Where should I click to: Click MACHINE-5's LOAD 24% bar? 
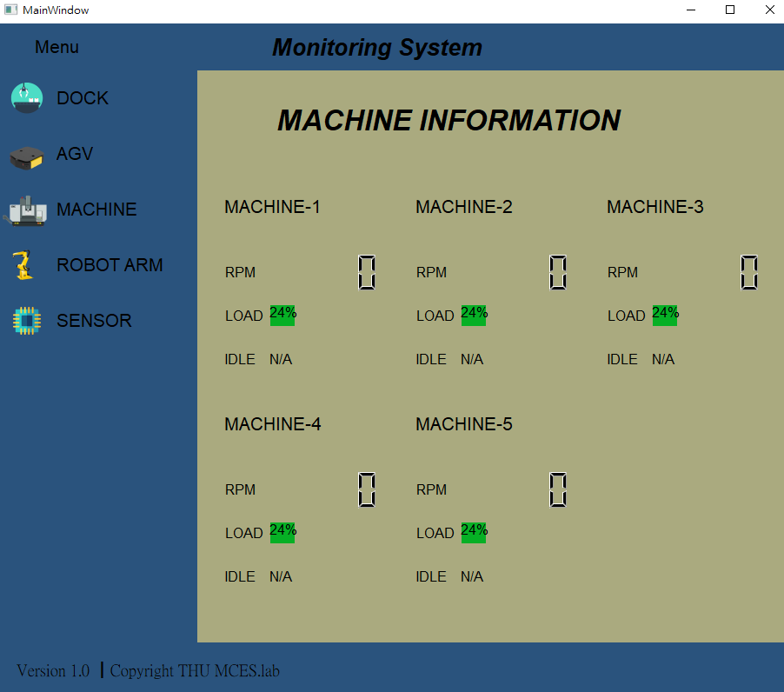tap(475, 532)
